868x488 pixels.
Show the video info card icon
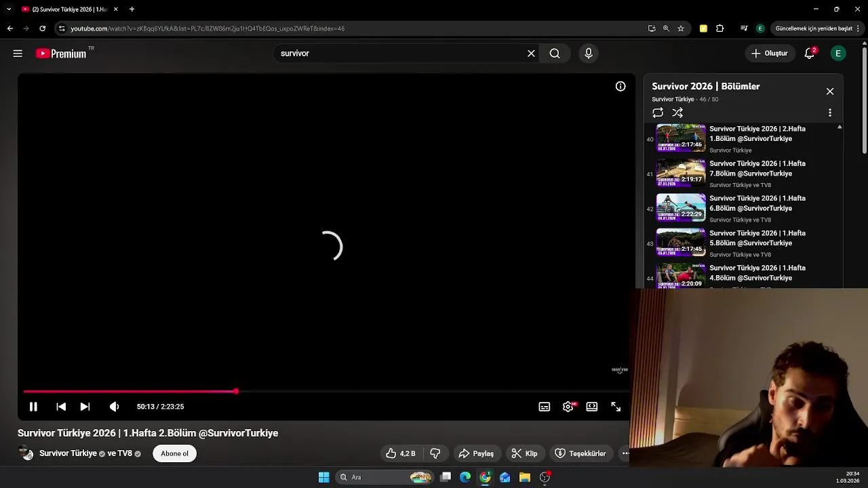click(x=620, y=86)
